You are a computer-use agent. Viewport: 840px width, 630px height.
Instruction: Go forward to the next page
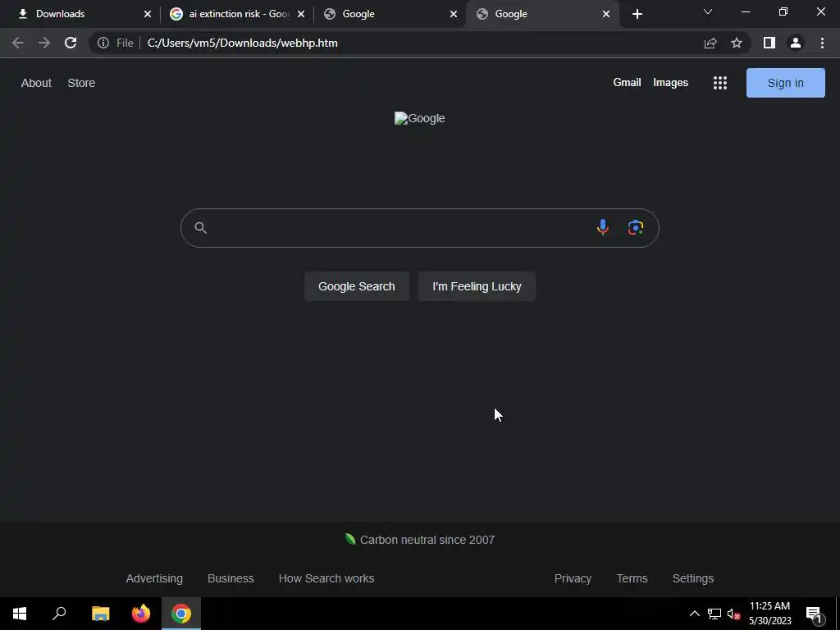point(44,43)
